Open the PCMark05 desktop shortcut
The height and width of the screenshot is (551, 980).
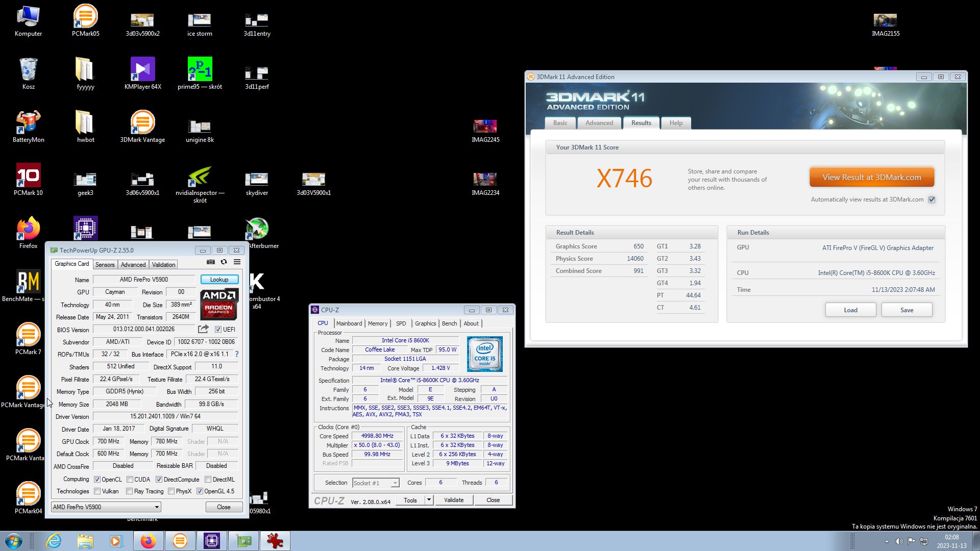pos(85,20)
